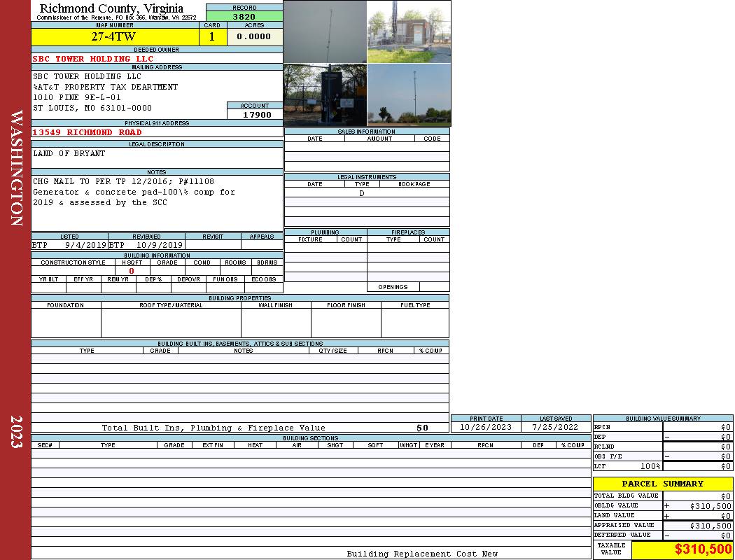Select the bottom-left generator equipment photo

pyautogui.click(x=325, y=94)
